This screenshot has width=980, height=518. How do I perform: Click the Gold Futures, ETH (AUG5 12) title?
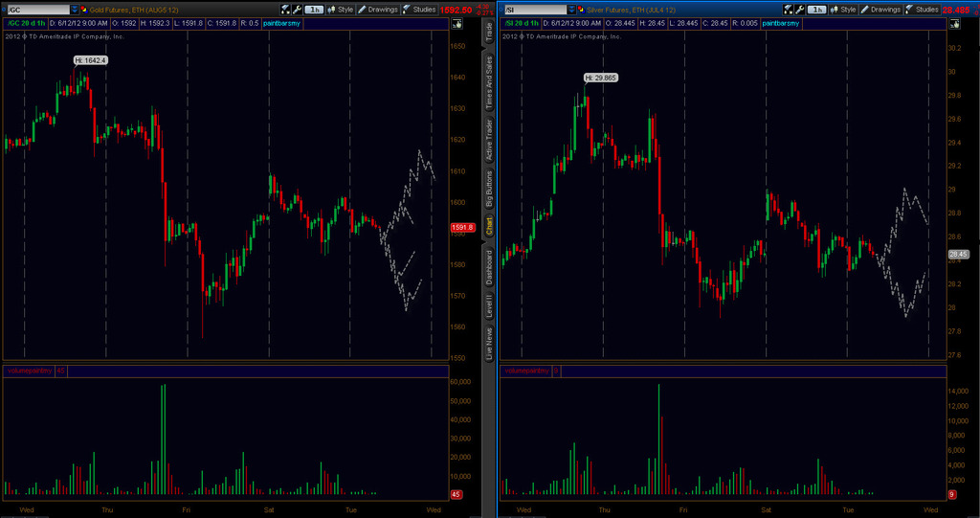[x=134, y=10]
